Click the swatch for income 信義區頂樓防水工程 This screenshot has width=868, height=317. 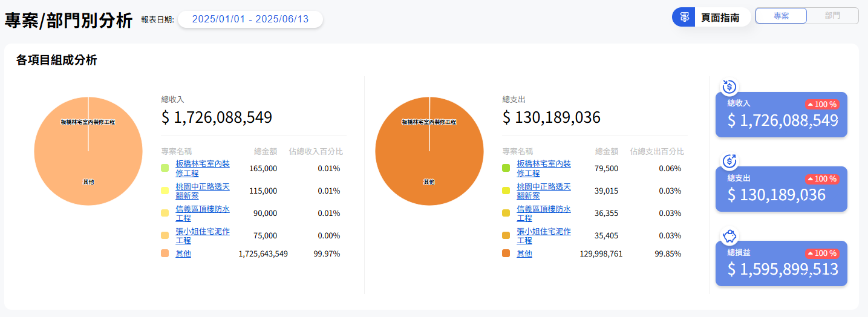(165, 213)
